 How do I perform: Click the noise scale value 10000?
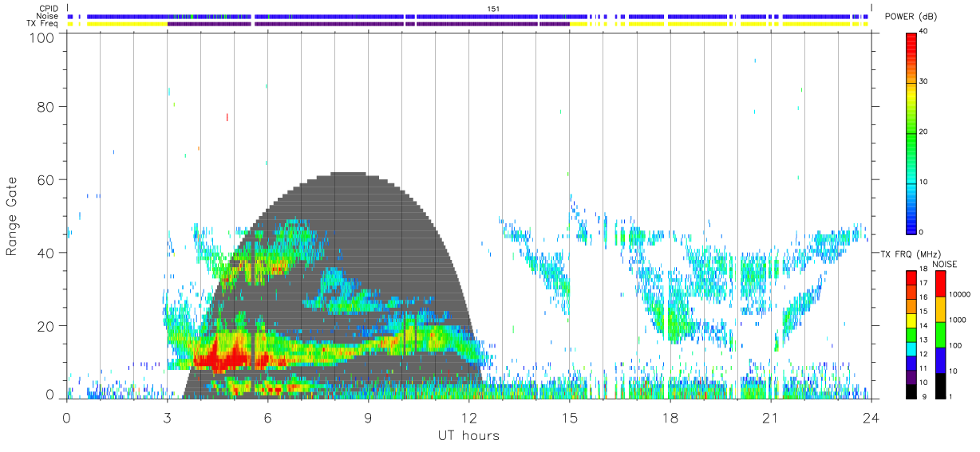click(960, 294)
